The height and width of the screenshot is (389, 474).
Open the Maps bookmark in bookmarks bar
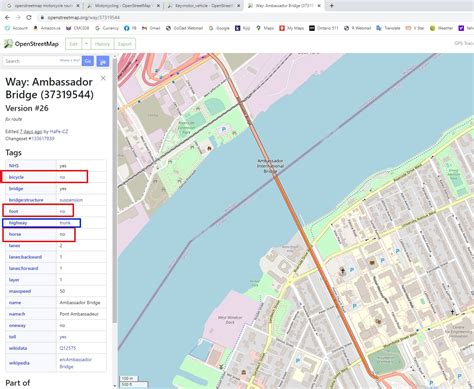[265, 28]
